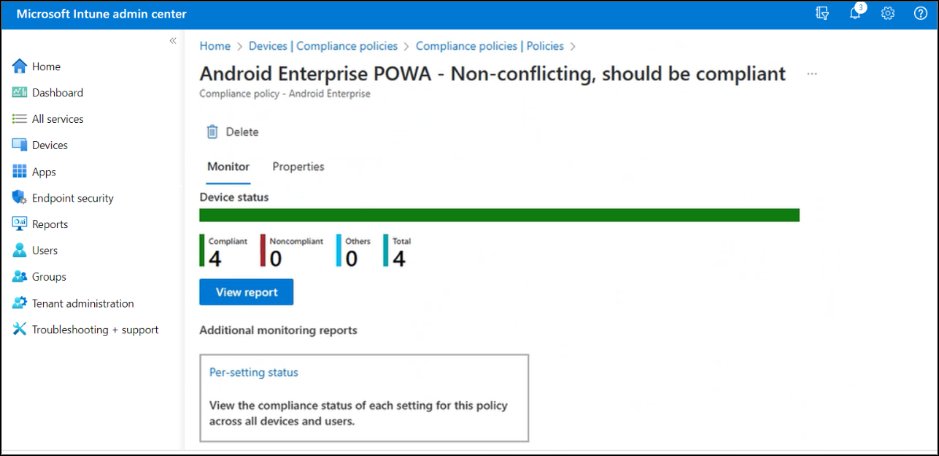Switch to the Properties tab

point(298,167)
